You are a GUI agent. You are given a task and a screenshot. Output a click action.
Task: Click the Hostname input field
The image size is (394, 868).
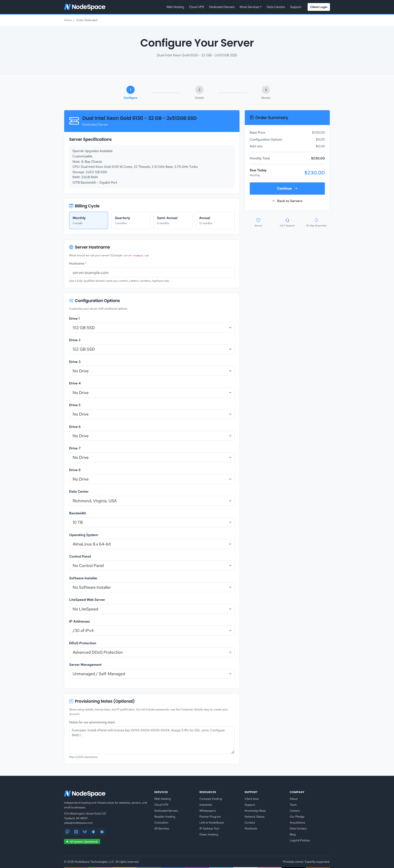(152, 273)
